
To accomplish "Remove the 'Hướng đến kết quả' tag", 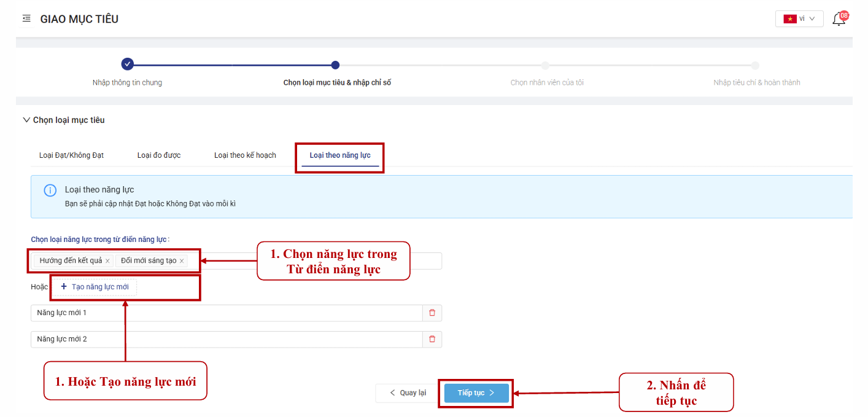I will click(x=107, y=261).
